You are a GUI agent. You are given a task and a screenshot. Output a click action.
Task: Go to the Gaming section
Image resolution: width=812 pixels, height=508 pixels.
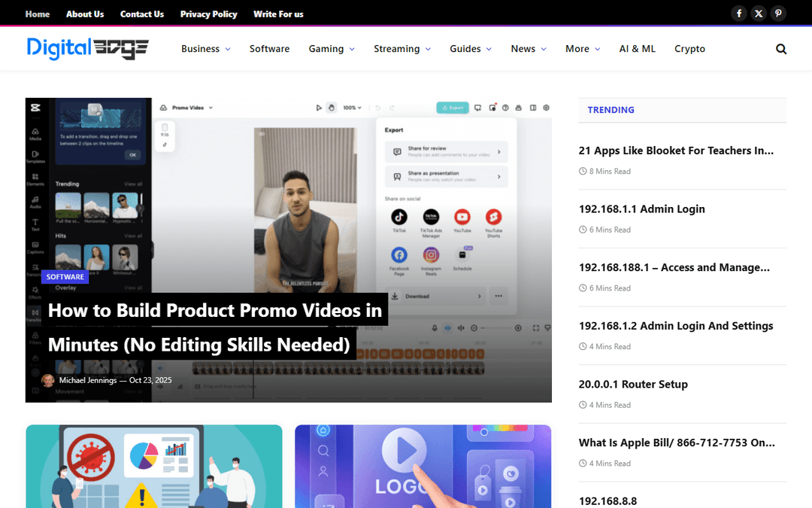pos(326,49)
